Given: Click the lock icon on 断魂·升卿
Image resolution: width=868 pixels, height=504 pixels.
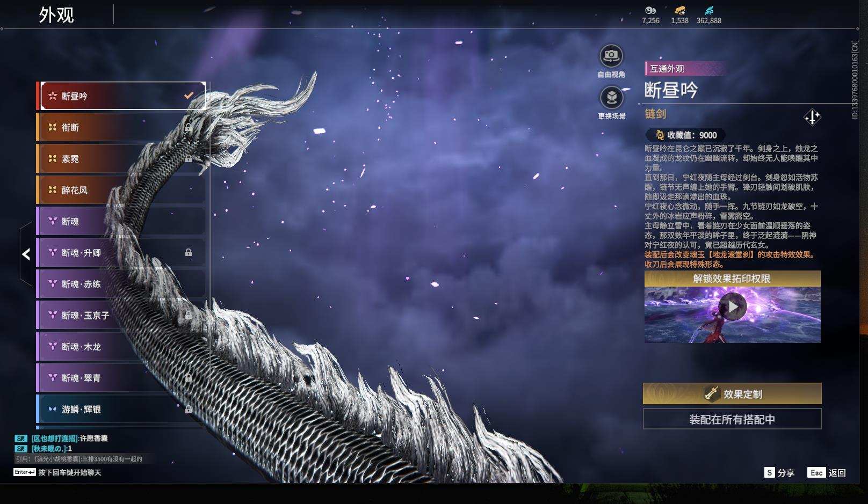Looking at the screenshot, I should (189, 253).
